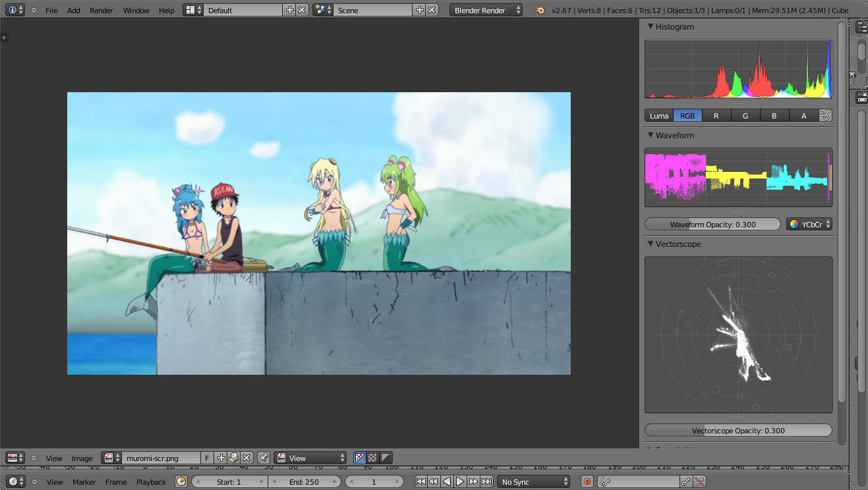
Task: Open the timeline editor type selector icon
Action: pos(15,481)
